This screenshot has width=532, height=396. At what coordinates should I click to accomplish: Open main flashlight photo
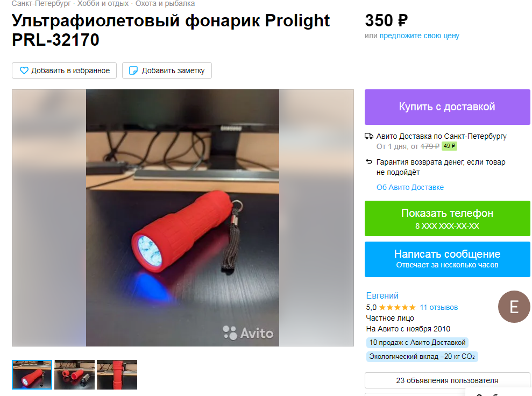pos(182,218)
